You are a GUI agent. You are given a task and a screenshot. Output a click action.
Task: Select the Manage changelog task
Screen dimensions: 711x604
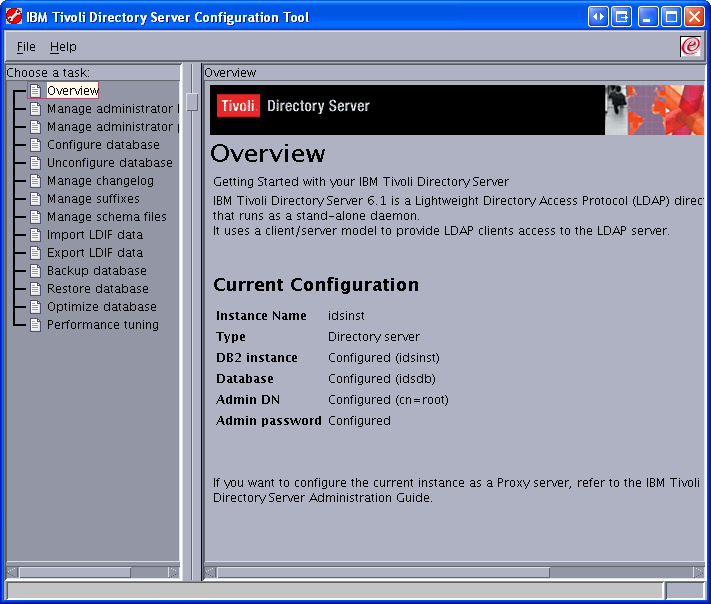point(100,181)
